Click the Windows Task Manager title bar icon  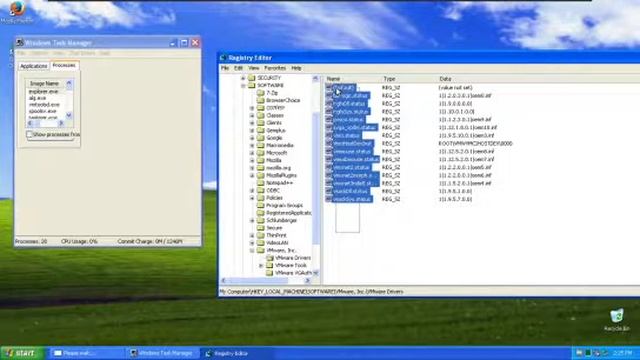pos(19,42)
